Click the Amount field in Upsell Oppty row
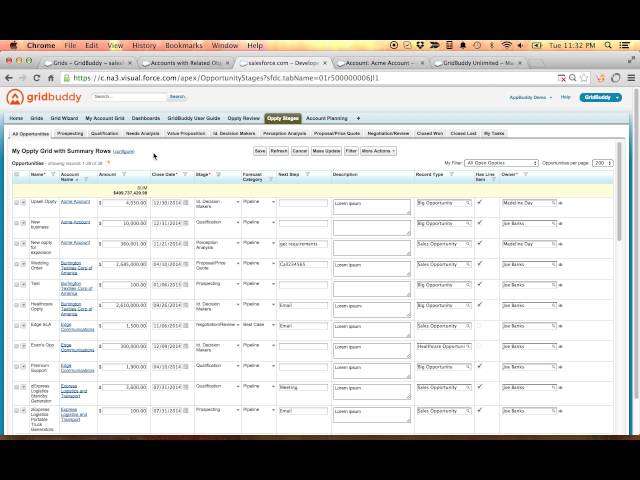This screenshot has height=480, width=640. tap(124, 203)
